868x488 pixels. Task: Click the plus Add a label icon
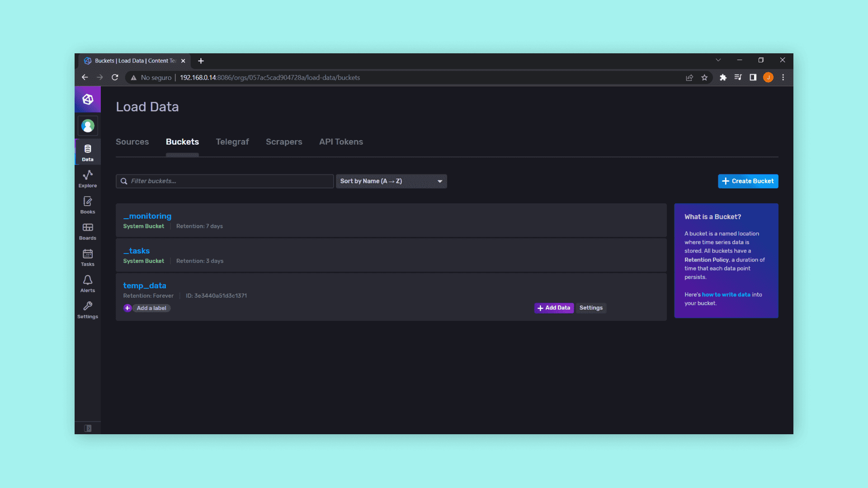point(127,308)
